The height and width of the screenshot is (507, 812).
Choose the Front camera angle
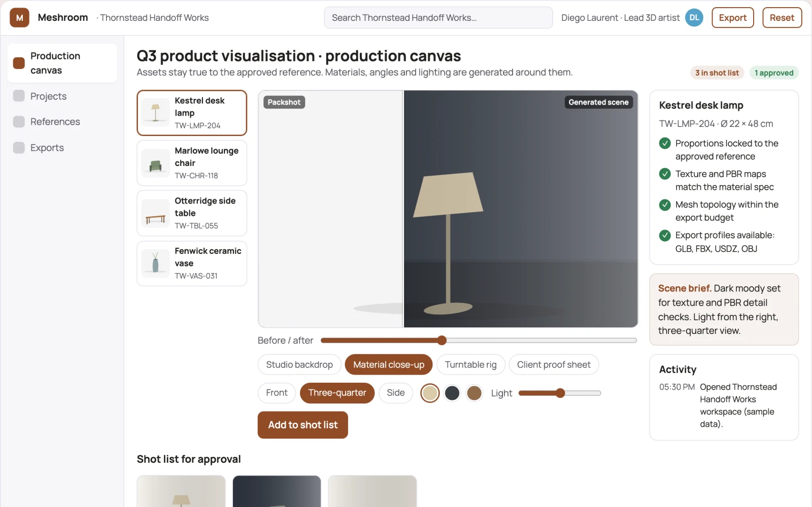(x=277, y=393)
